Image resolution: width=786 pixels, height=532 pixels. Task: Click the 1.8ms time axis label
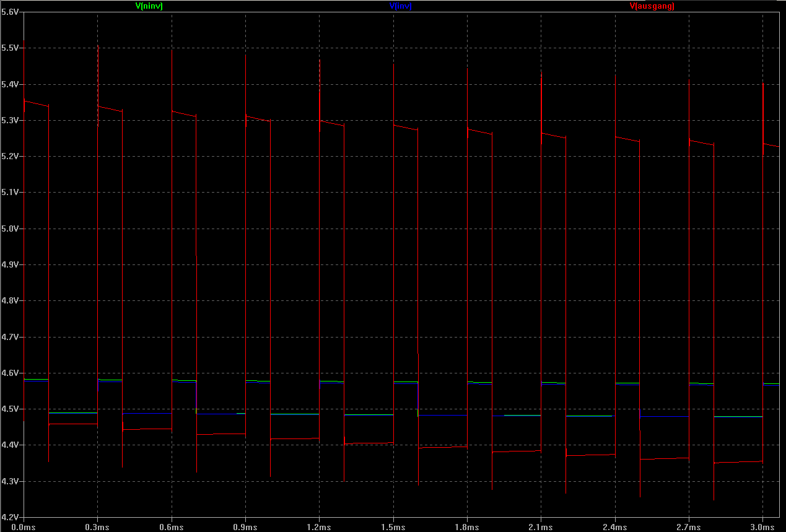[x=467, y=527]
